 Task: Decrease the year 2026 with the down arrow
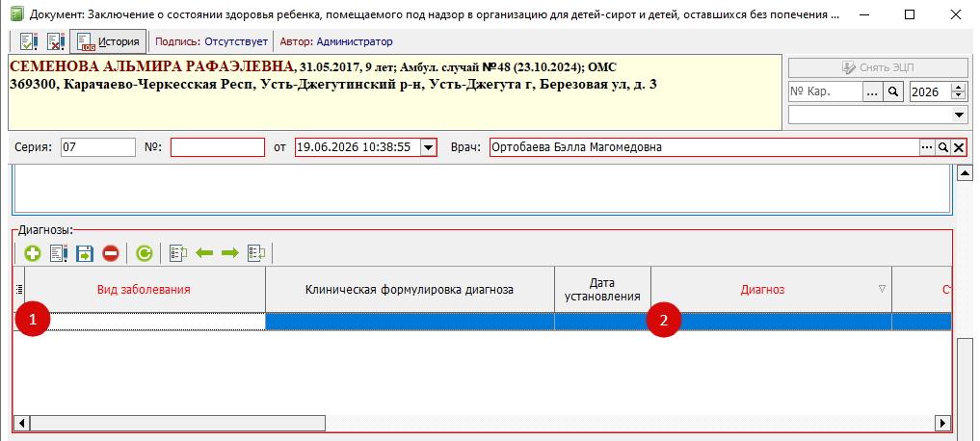(959, 96)
